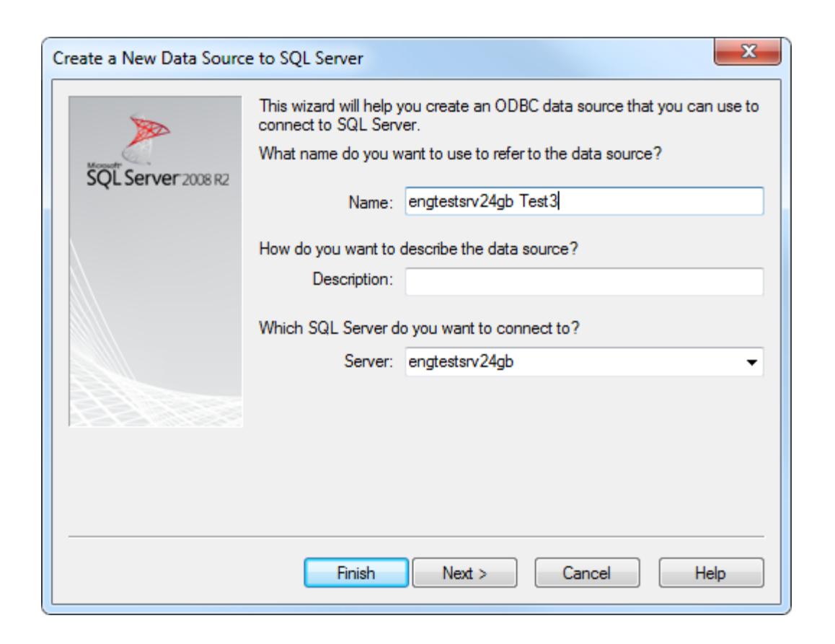The height and width of the screenshot is (644, 835).
Task: Select the Description: label
Action: 353,279
